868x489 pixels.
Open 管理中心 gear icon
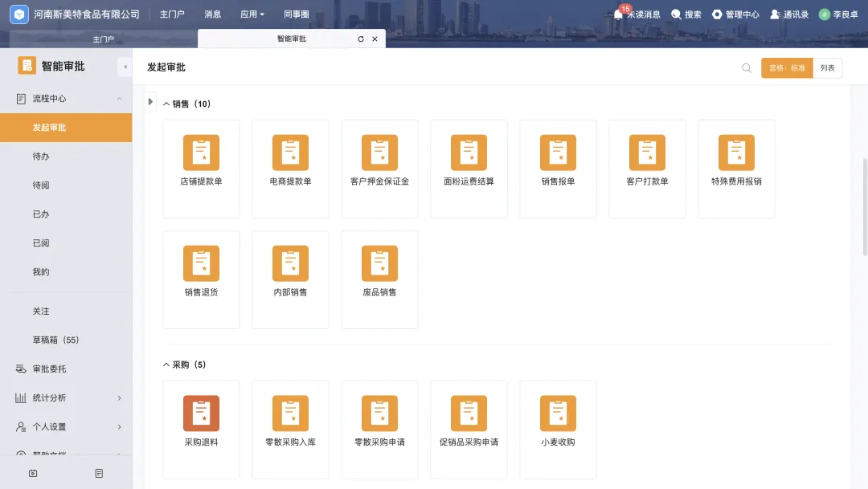coord(717,14)
